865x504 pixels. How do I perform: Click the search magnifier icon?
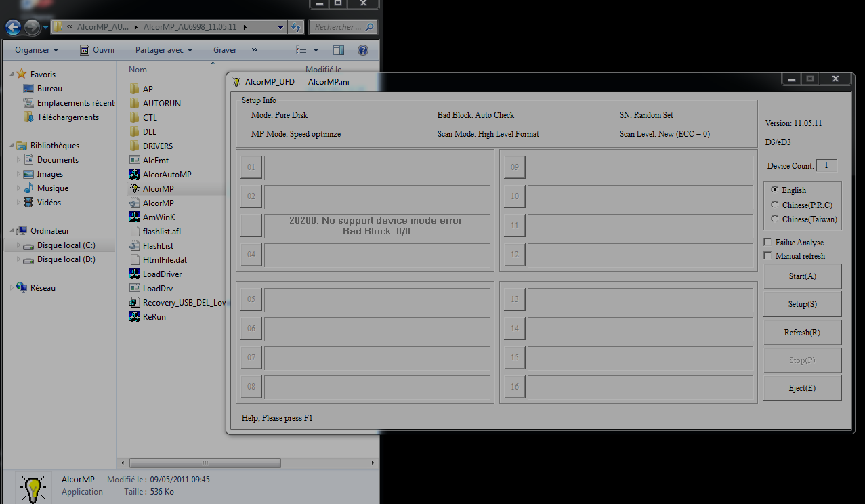point(369,27)
